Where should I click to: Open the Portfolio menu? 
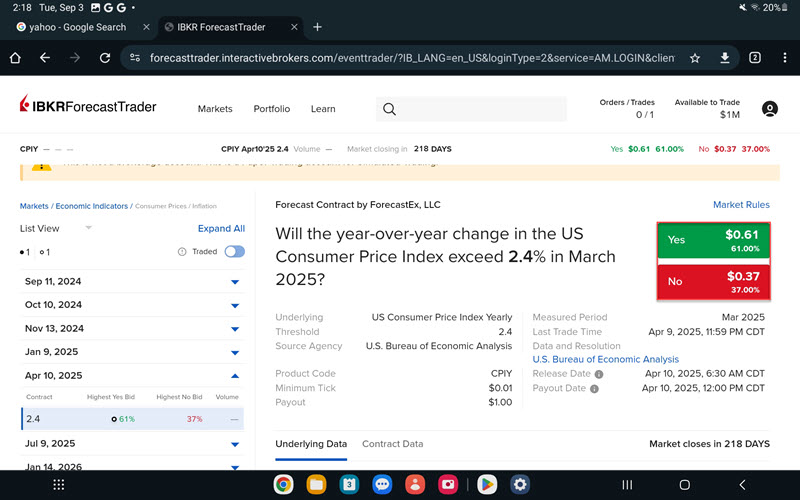click(271, 109)
